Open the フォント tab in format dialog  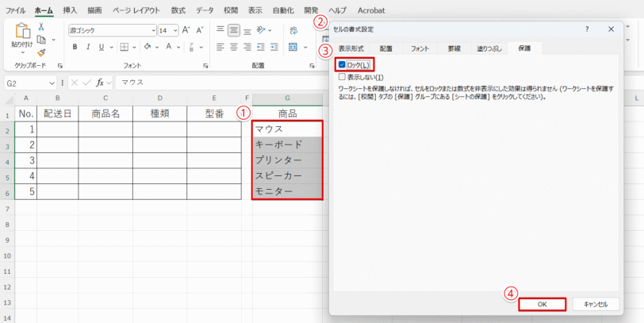pyautogui.click(x=420, y=48)
